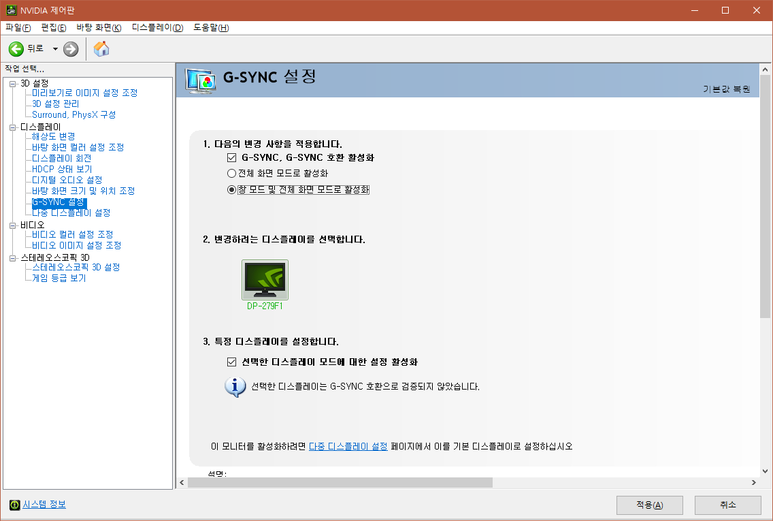This screenshot has height=521, width=773.
Task: Open 게임 등급 보기 tree item
Action: pos(59,278)
